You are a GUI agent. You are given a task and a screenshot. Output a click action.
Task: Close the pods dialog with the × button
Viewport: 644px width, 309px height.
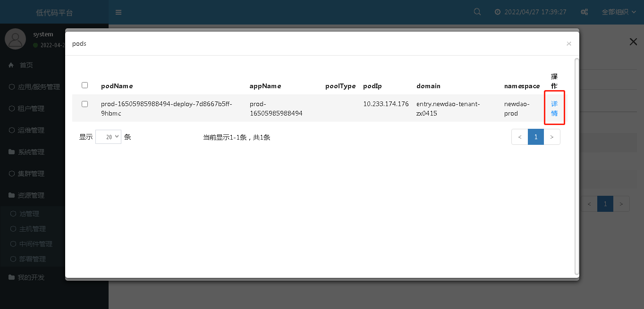tap(569, 43)
